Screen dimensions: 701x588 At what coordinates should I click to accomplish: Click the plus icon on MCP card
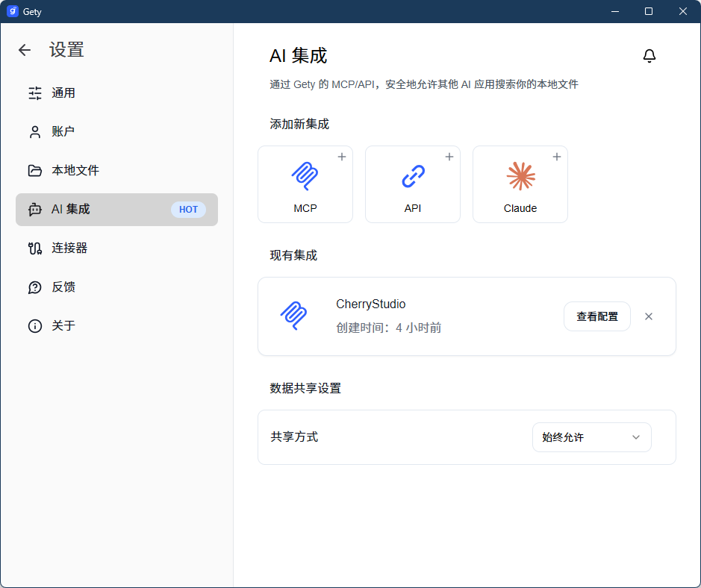342,157
